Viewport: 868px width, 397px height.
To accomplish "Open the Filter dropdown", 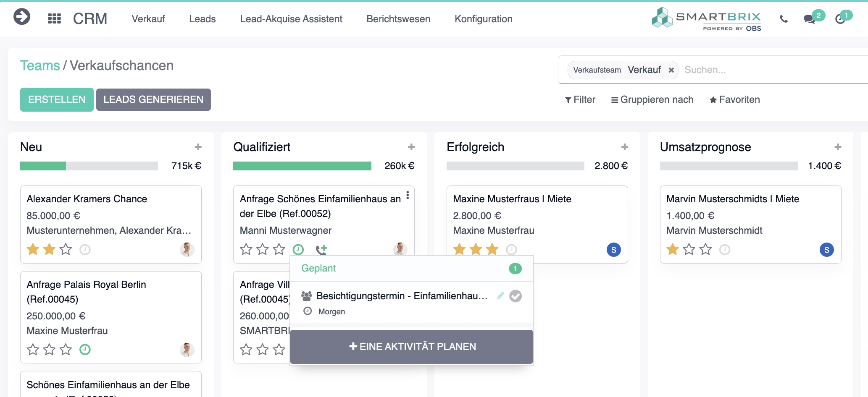I will tap(580, 100).
